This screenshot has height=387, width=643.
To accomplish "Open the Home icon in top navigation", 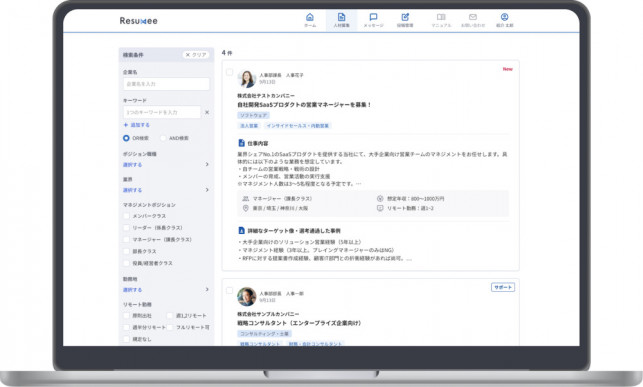I will (310, 17).
